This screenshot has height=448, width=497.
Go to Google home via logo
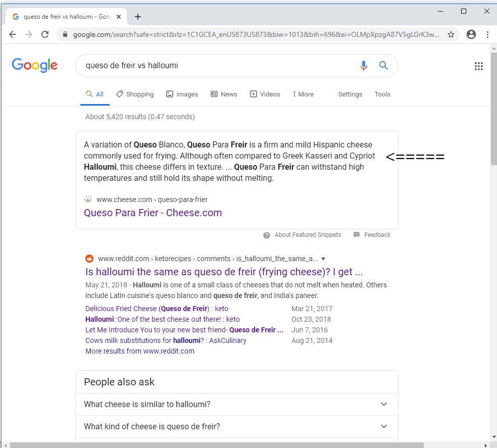(x=34, y=65)
